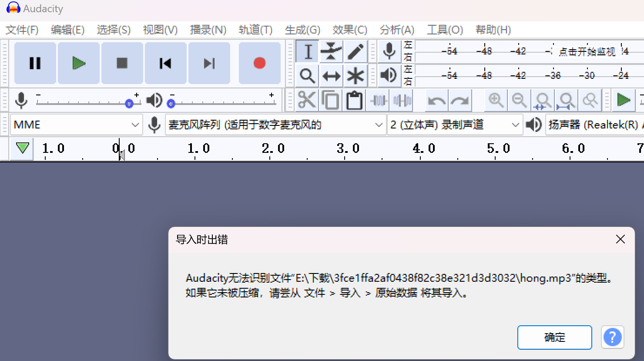Click the speaker icon beside playback volume slider

(154, 101)
